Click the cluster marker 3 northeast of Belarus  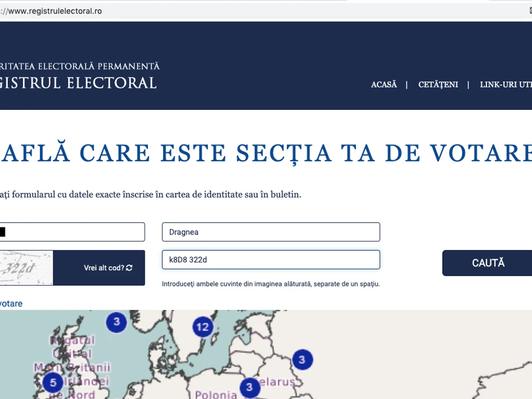(x=302, y=359)
